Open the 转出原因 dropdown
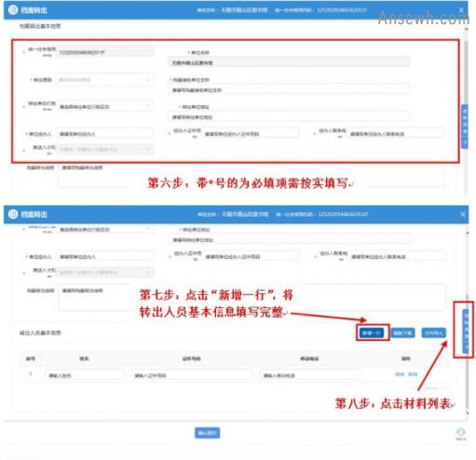Image resolution: width=476 pixels, height=460 pixels. (105, 80)
